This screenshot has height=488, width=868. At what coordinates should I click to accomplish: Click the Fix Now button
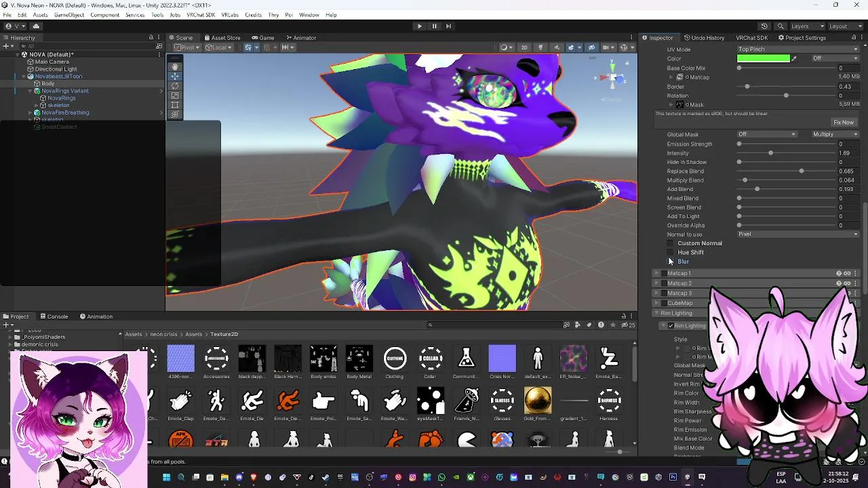(x=844, y=123)
